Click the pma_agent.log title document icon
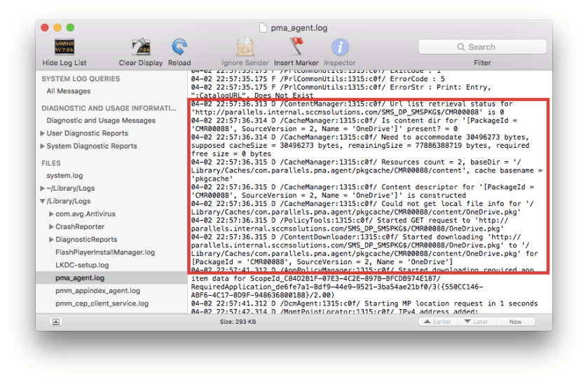The width and height of the screenshot is (588, 382). (264, 28)
